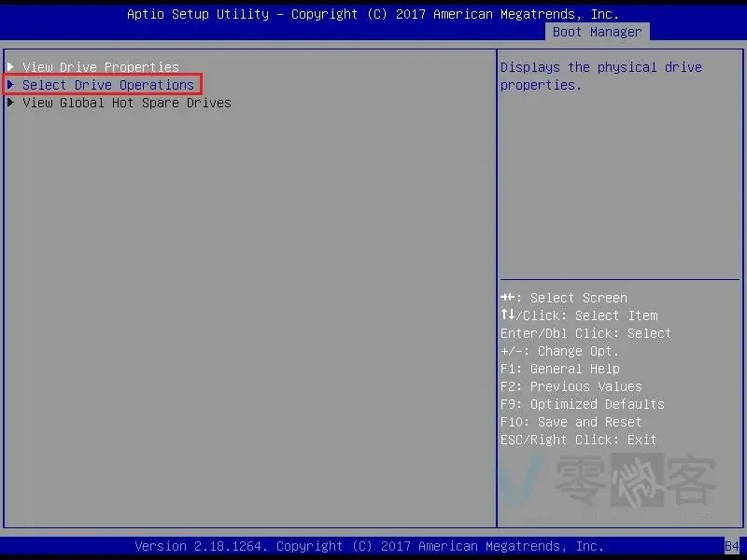
Task: Click the 'Displays the physical drive properties' help text
Action: tap(600, 76)
